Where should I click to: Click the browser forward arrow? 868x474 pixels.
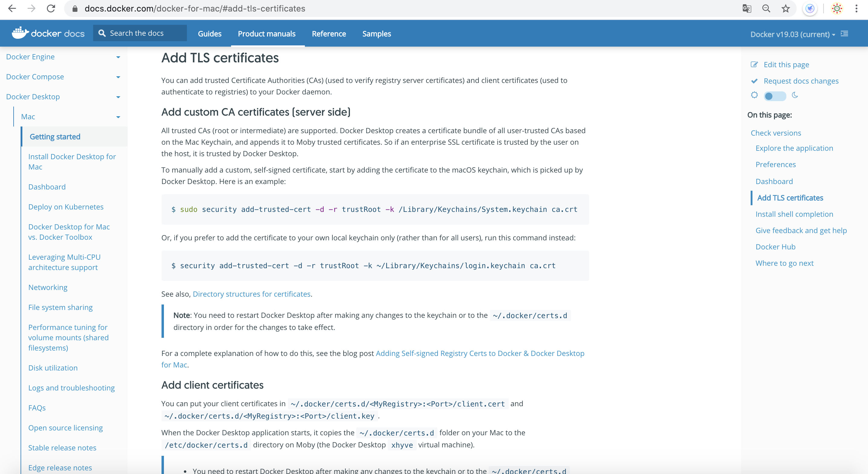point(31,8)
